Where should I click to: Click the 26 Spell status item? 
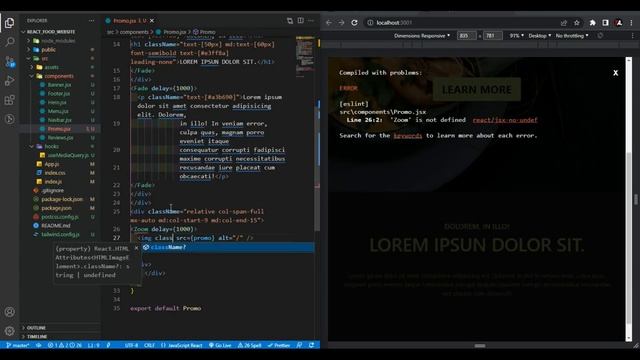[x=249, y=345]
